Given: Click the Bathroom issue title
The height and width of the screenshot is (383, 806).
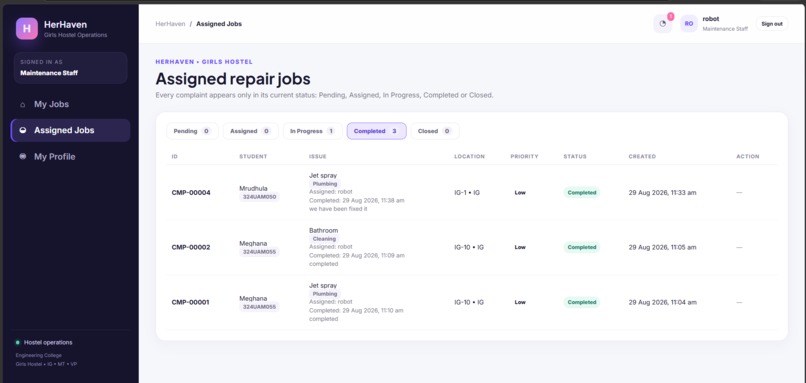Looking at the screenshot, I should (x=323, y=230).
